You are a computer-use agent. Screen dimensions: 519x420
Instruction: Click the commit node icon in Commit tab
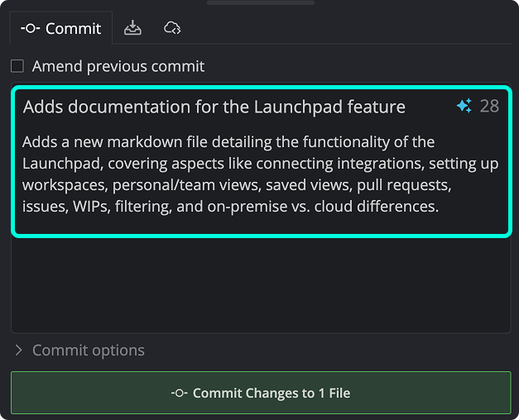pos(31,29)
